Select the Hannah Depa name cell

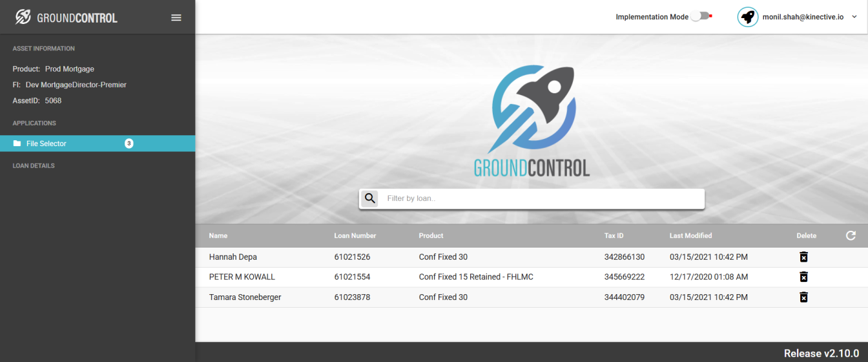pyautogui.click(x=233, y=257)
